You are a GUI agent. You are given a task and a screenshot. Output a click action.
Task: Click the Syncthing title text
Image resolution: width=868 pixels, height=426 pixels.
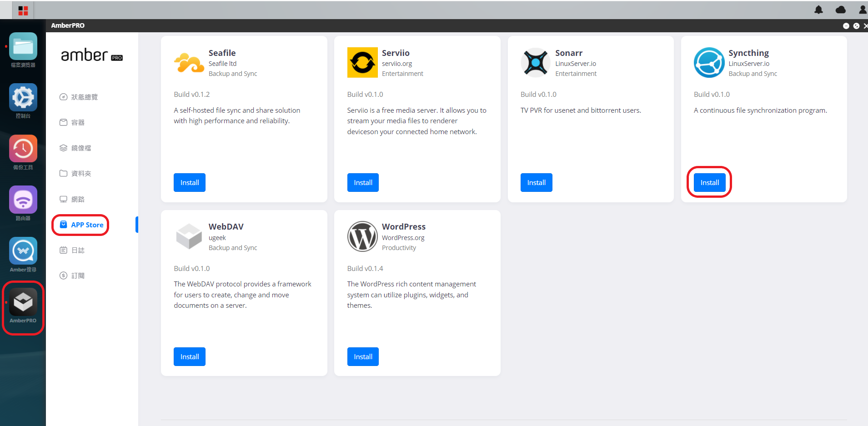749,53
